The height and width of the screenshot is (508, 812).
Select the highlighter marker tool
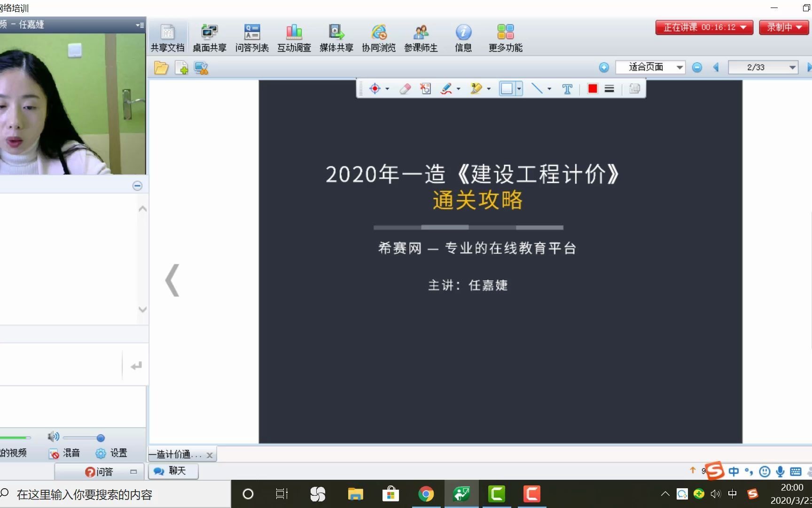point(476,88)
